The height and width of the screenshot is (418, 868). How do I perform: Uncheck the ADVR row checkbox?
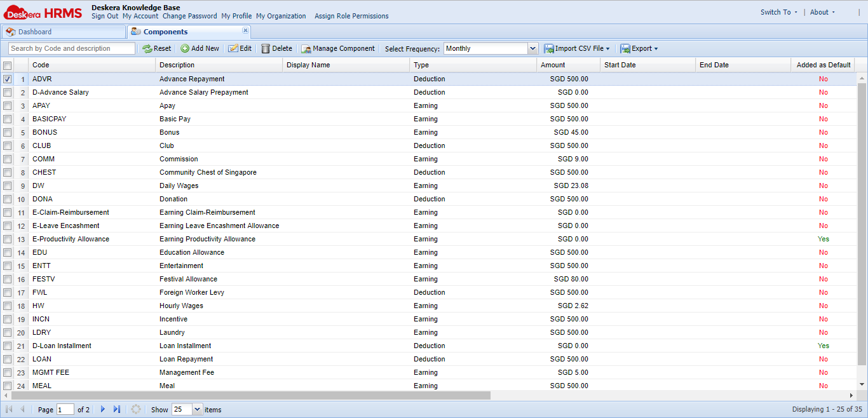[x=7, y=79]
